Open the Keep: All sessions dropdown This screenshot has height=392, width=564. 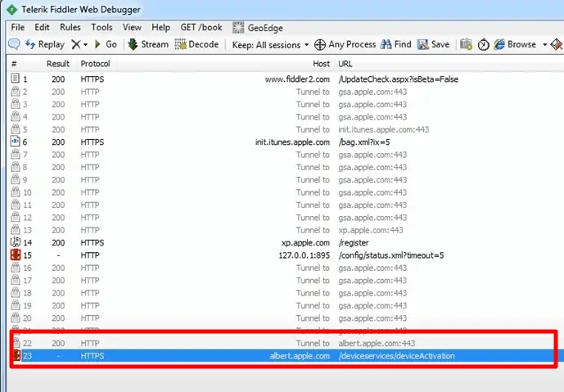pos(270,44)
